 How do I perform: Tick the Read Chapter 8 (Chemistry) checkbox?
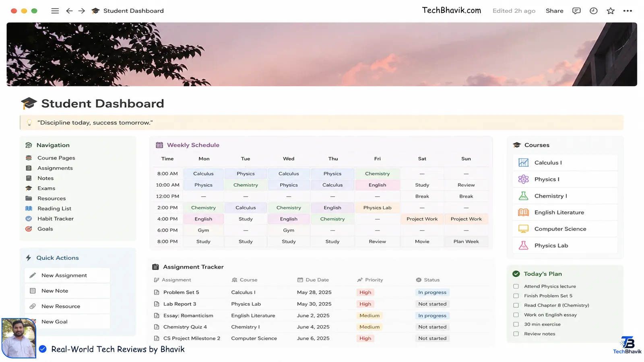[516, 305]
